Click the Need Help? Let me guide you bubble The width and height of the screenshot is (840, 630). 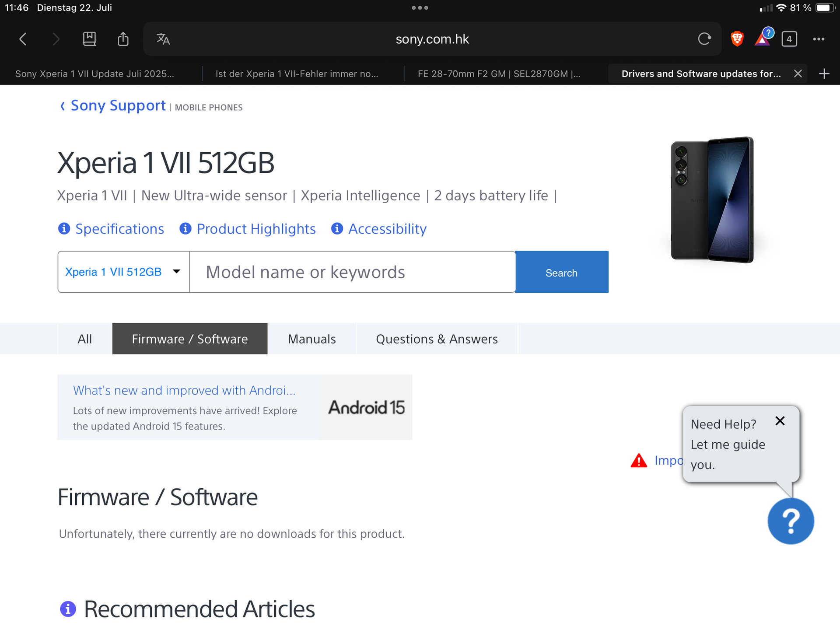(741, 444)
